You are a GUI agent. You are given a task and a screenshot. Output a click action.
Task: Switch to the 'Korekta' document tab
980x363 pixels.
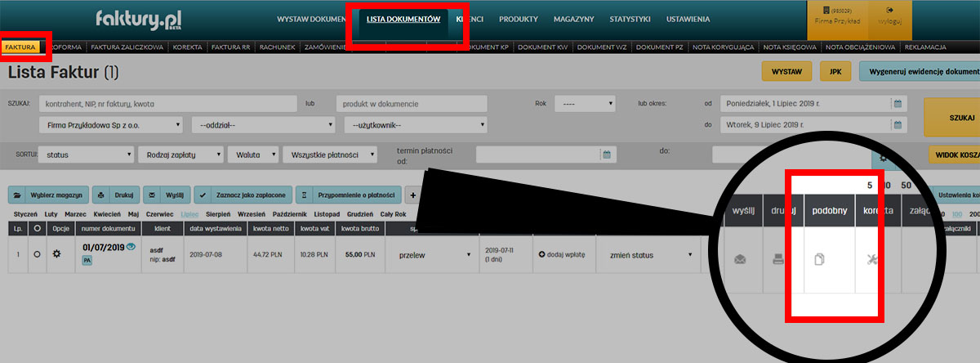tap(186, 47)
